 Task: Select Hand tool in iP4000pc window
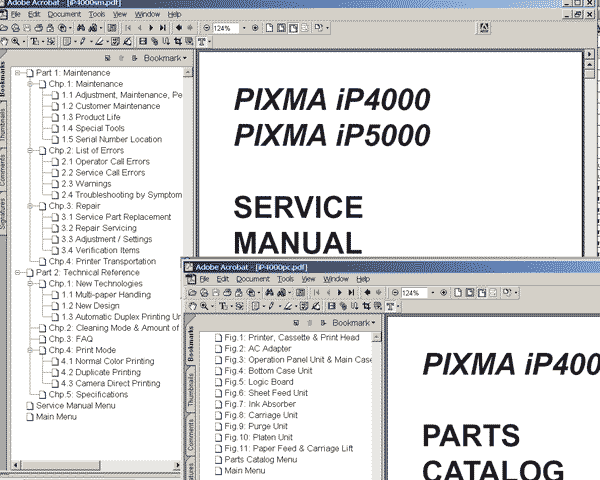click(192, 306)
